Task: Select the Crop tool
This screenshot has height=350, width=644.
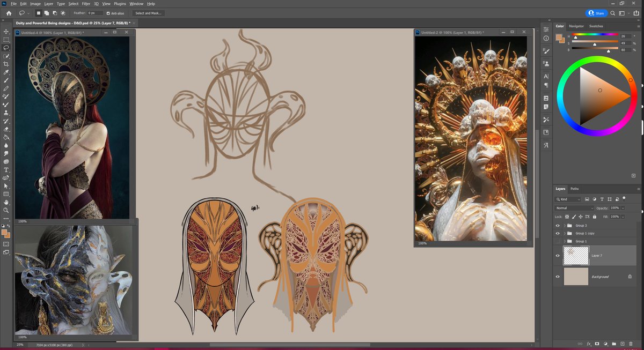Action: (x=6, y=64)
